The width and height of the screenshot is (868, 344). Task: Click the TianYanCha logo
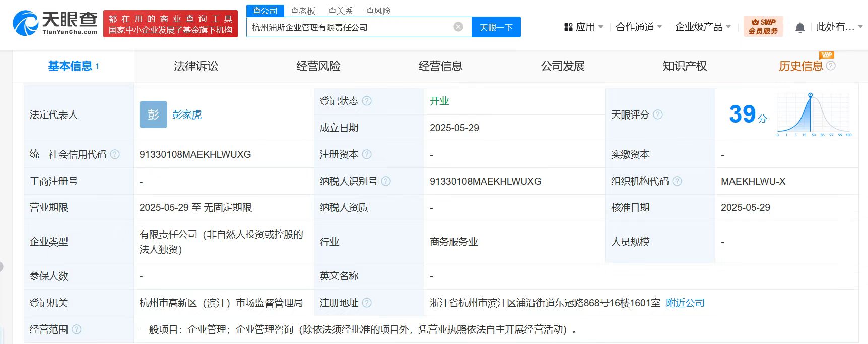[x=55, y=24]
